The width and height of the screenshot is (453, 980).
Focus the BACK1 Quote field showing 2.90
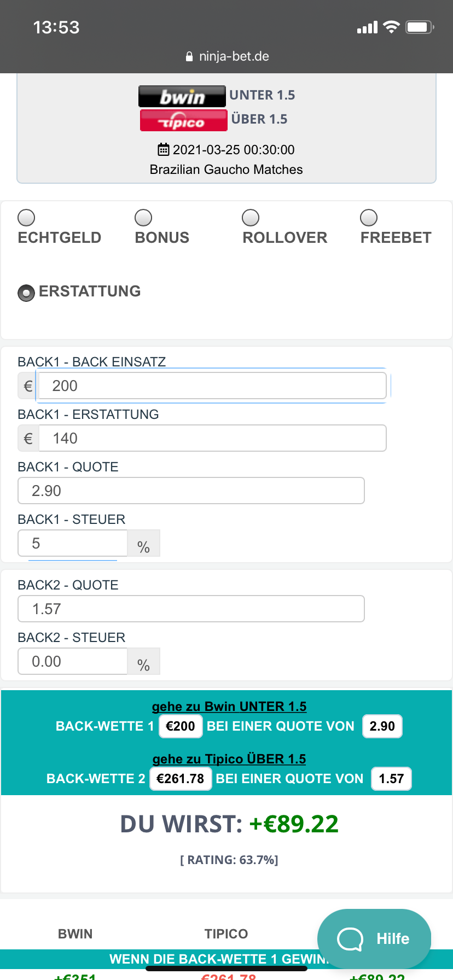click(x=191, y=491)
